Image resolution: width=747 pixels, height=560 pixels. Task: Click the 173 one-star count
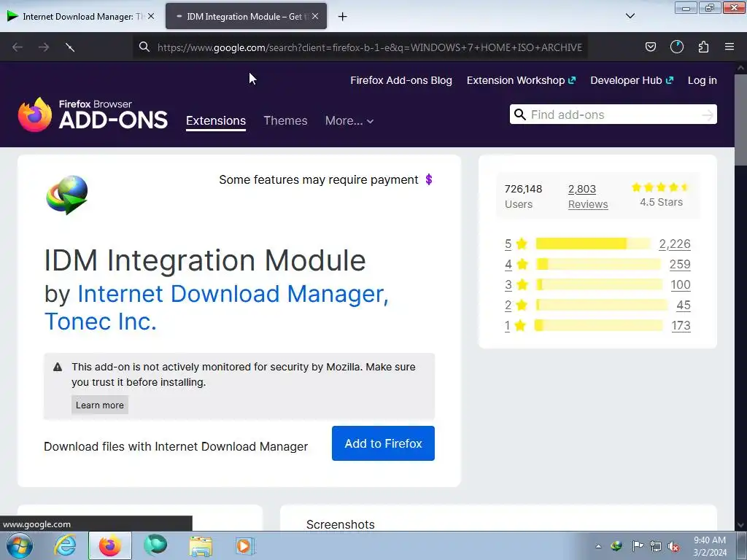(x=681, y=326)
